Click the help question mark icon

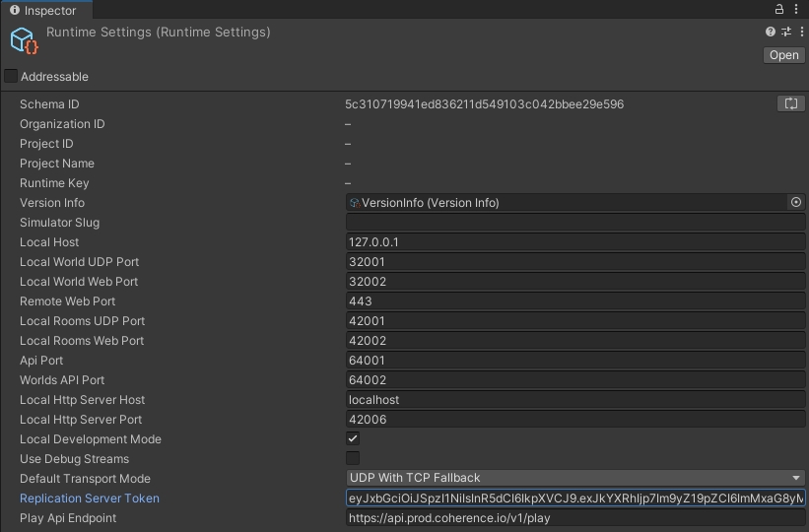pyautogui.click(x=771, y=33)
